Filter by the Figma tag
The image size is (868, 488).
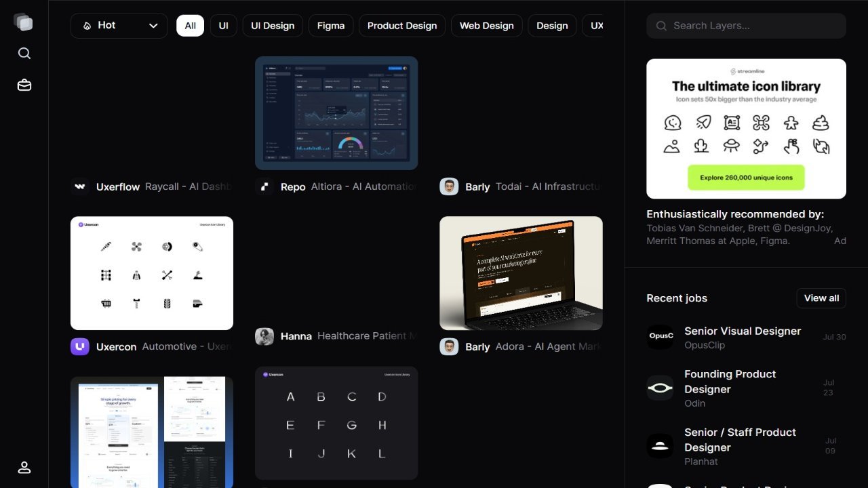pos(331,26)
